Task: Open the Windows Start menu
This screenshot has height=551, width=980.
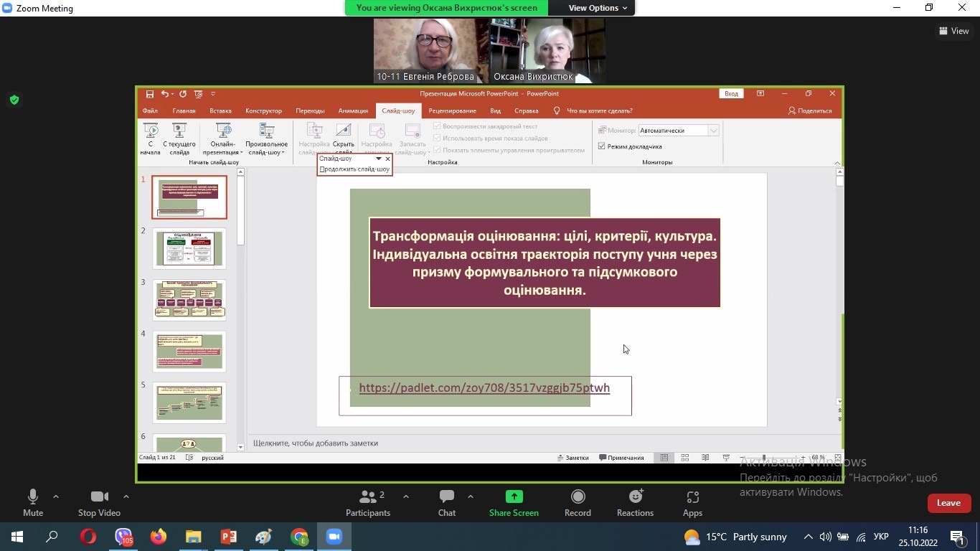Action: (x=17, y=537)
